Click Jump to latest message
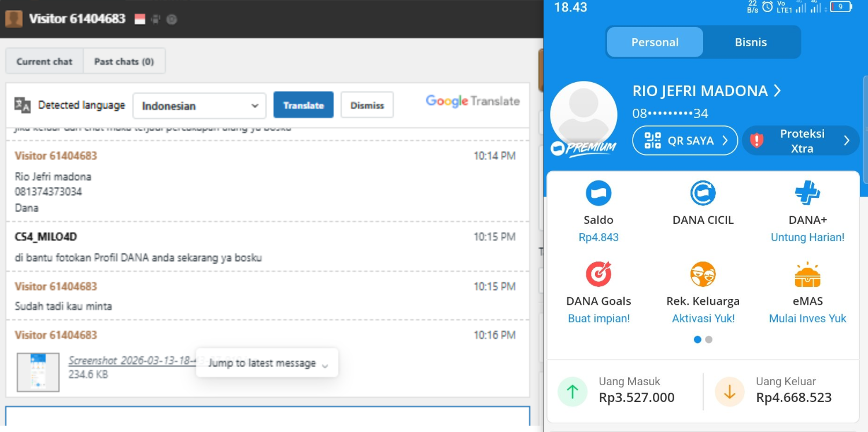The height and width of the screenshot is (432, 868). click(x=267, y=363)
